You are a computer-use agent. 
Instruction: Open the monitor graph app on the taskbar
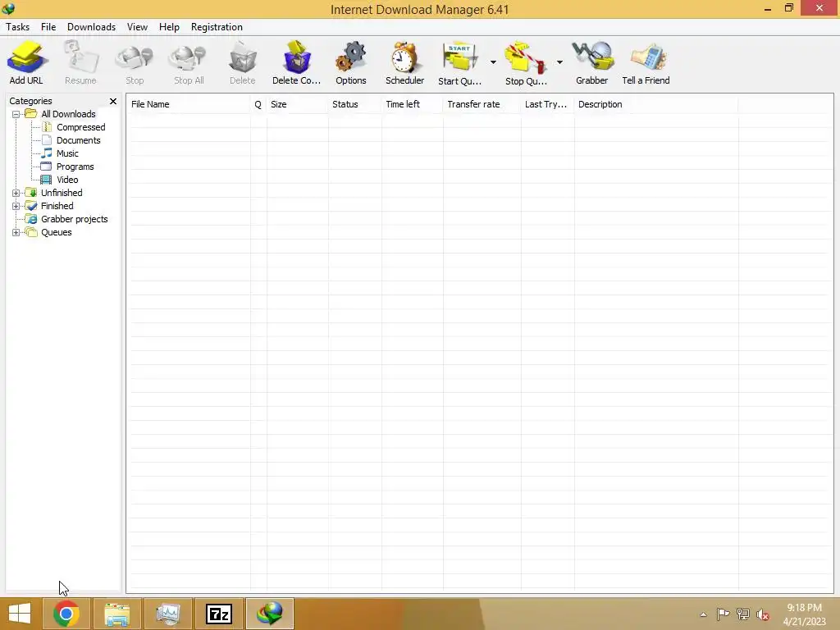point(167,614)
